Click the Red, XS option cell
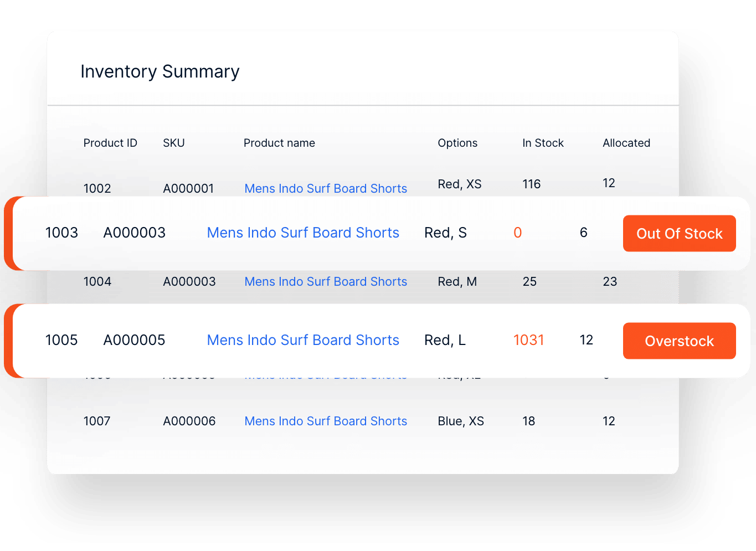This screenshot has width=756, height=551. [460, 184]
